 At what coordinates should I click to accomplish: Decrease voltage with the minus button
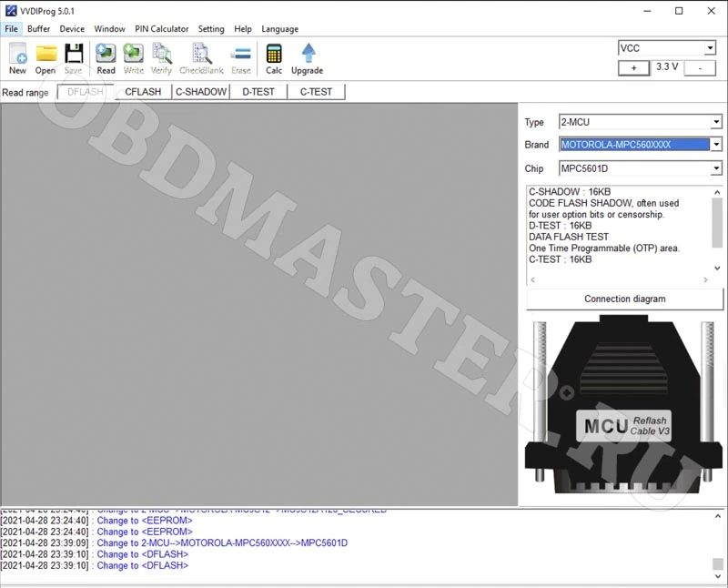(700, 68)
